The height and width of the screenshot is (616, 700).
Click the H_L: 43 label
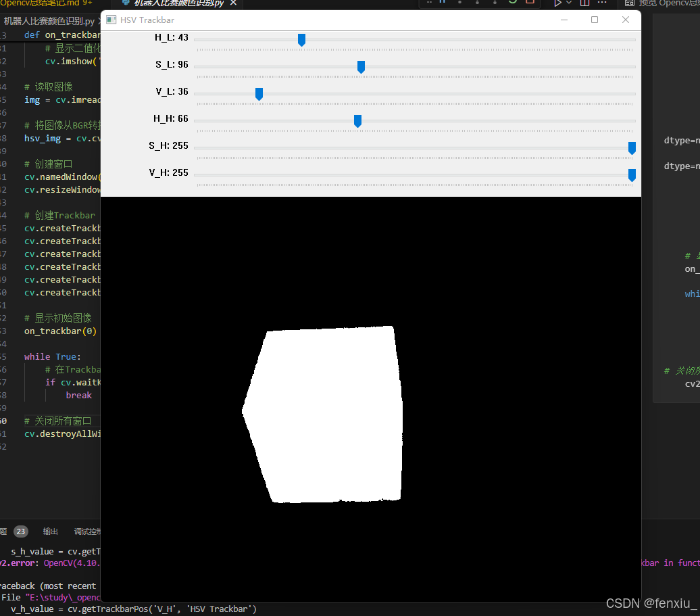point(172,37)
